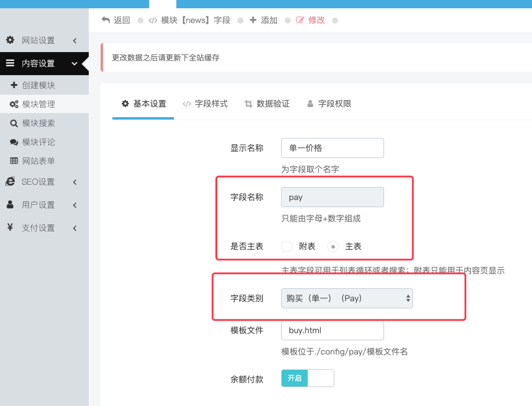Image resolution: width=532 pixels, height=406 pixels.
Task: Expand the 用户设置 menu chevron
Action: click(x=75, y=205)
